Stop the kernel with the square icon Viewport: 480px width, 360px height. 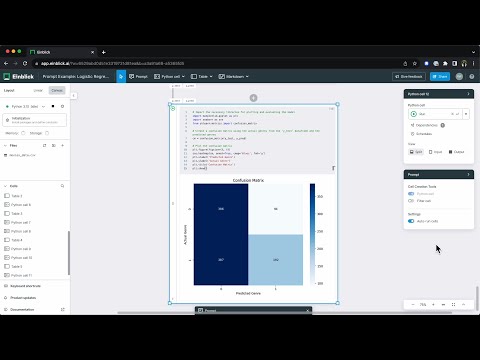[53, 106]
